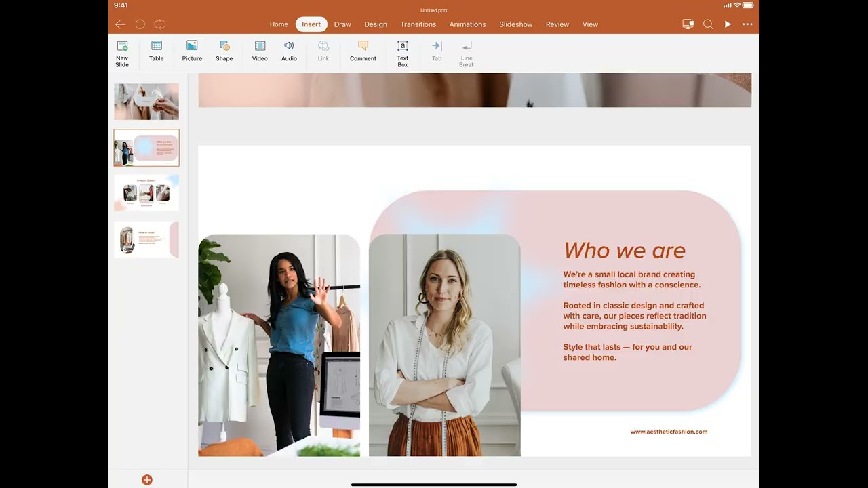
Task: Switch to the Home tab
Action: click(x=279, y=24)
